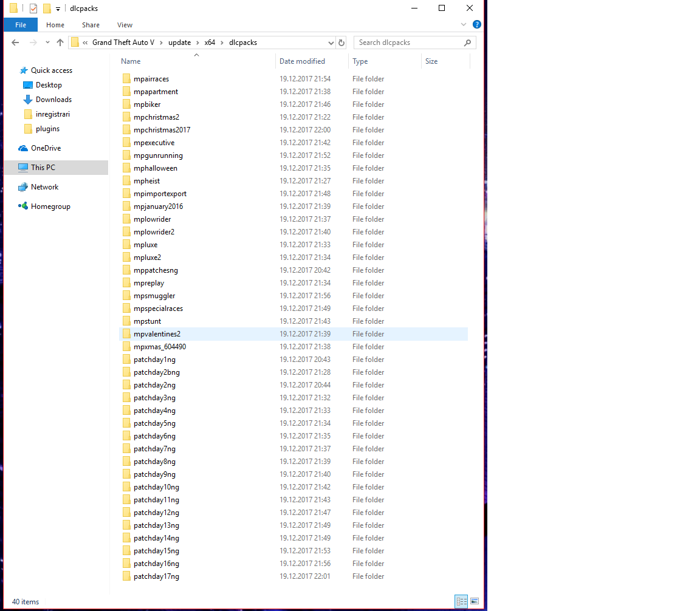
Task: Refresh the dlcpacks folder view
Action: point(341,43)
